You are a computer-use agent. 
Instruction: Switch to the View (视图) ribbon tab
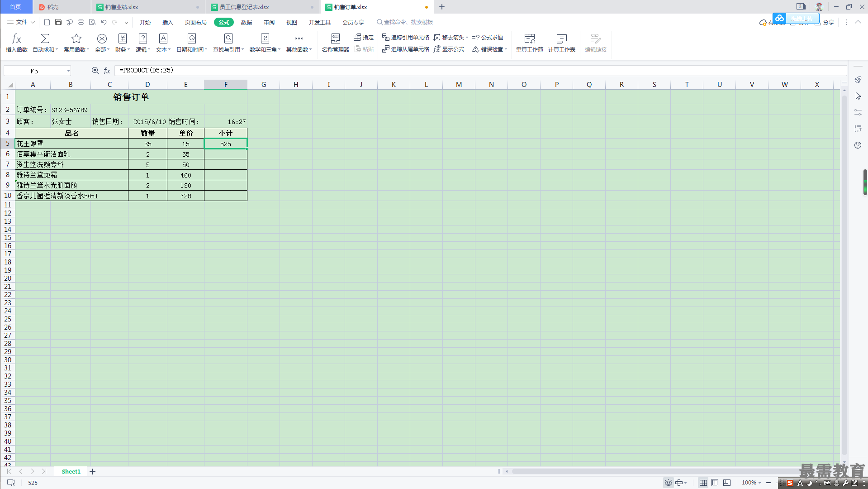(x=292, y=22)
